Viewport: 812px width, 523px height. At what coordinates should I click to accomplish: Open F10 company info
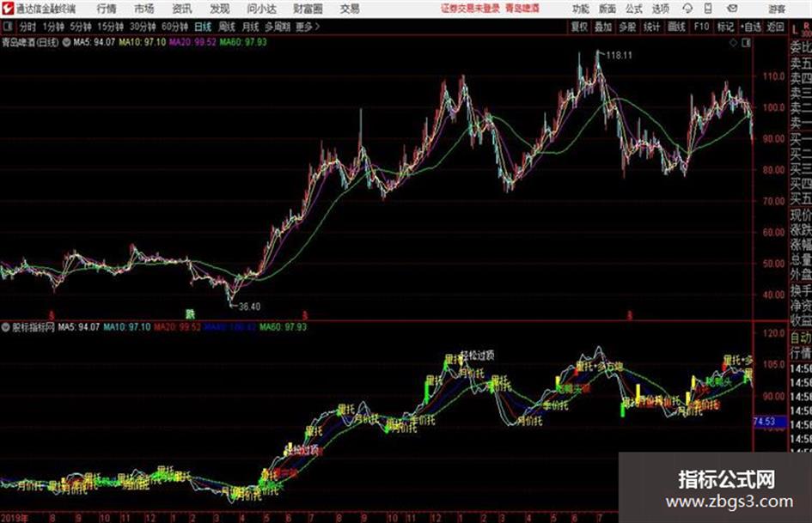click(x=701, y=27)
